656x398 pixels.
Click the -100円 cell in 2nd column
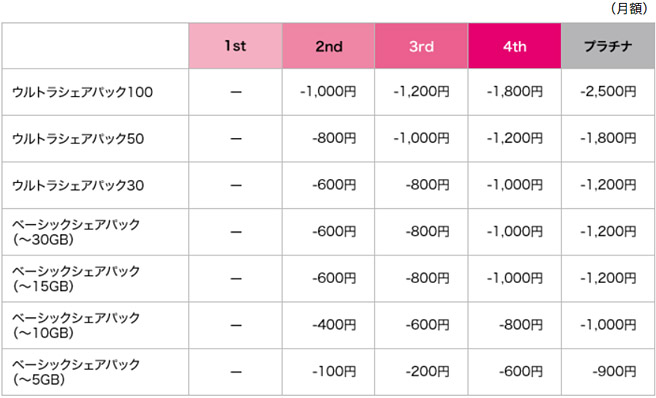click(334, 372)
